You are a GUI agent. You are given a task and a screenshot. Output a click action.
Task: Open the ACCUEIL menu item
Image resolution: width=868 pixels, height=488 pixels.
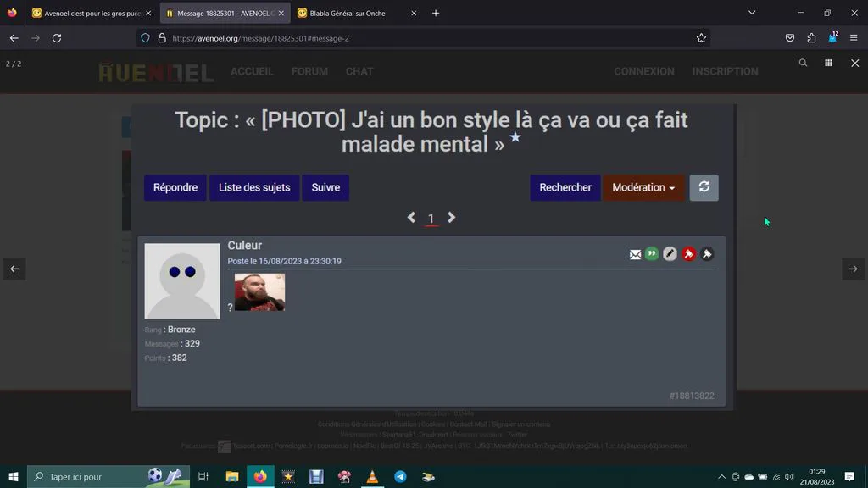click(x=252, y=71)
